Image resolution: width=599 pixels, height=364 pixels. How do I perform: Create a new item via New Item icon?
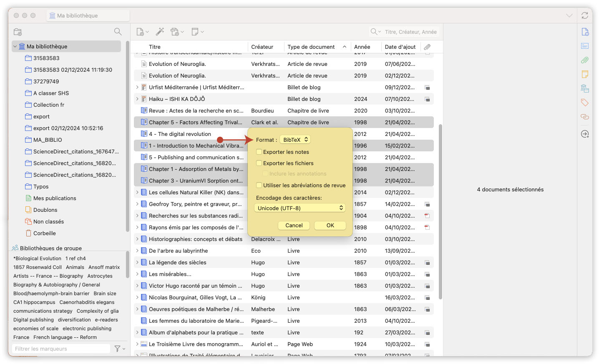(x=141, y=31)
